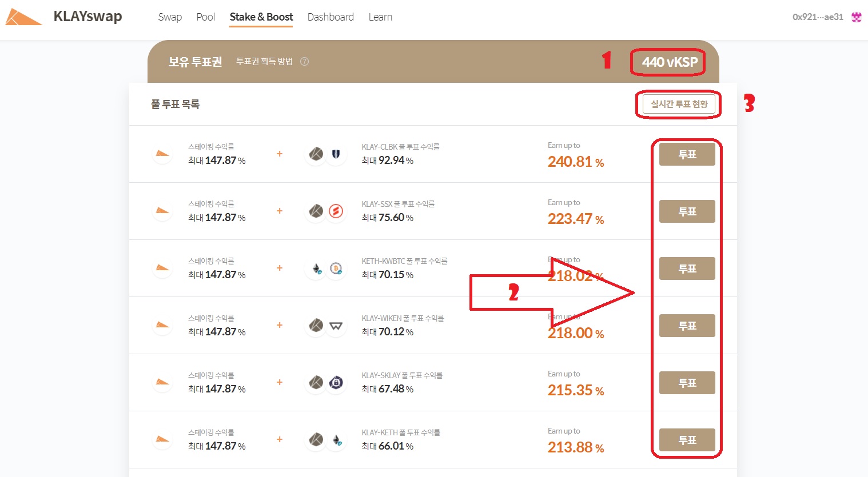Click KSP staking icon in KLAY-SSX row
The image size is (868, 477).
162,211
